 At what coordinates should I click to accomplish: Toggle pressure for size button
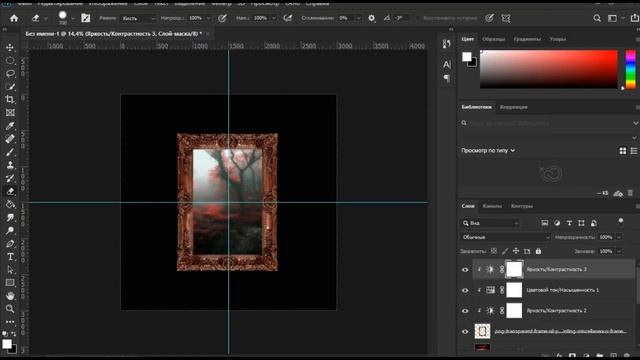pyautogui.click(x=489, y=18)
